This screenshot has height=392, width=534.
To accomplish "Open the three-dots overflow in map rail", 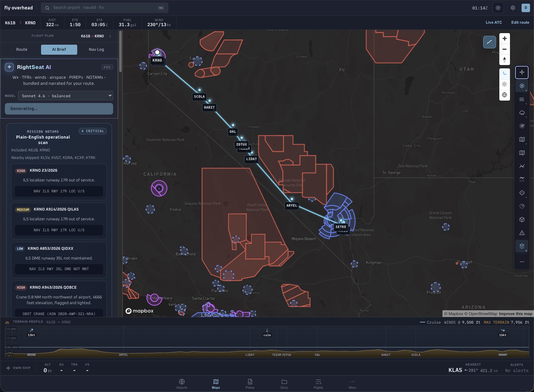I will click(x=522, y=262).
